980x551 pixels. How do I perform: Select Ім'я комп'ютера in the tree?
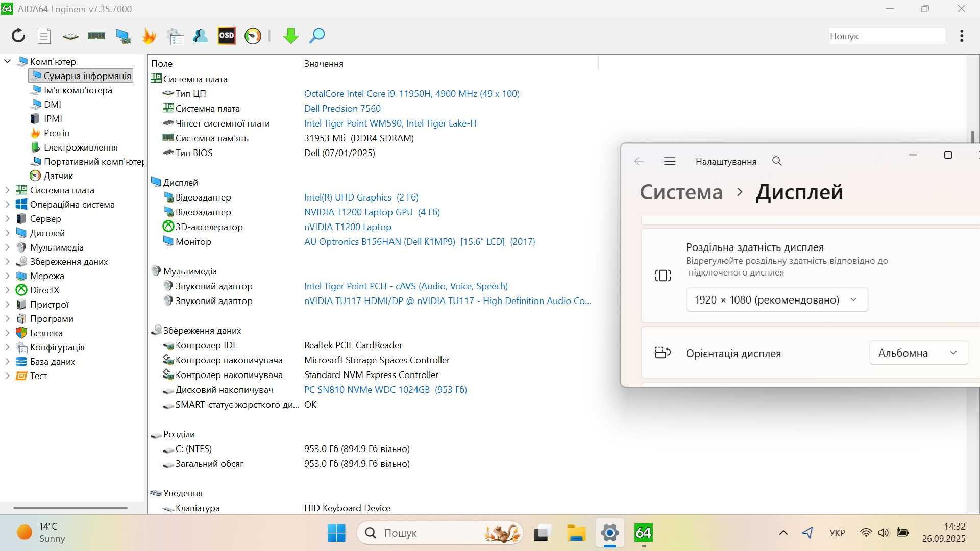click(71, 90)
